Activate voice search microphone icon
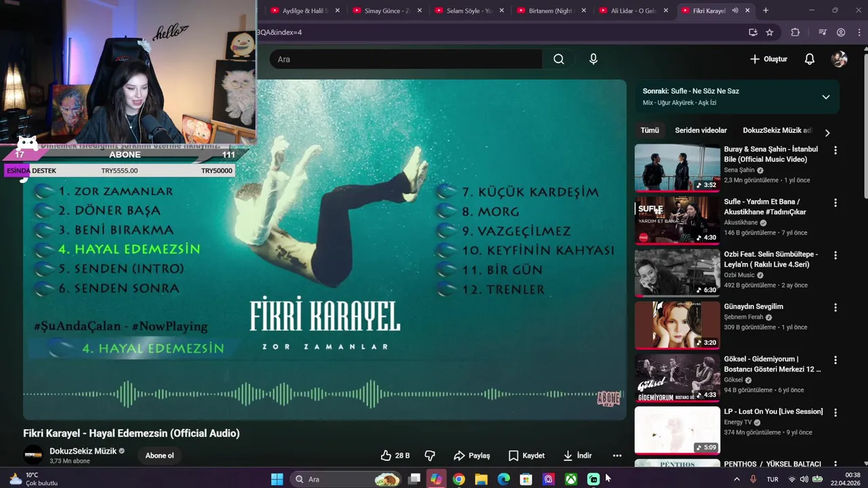The width and height of the screenshot is (868, 488). tap(593, 59)
